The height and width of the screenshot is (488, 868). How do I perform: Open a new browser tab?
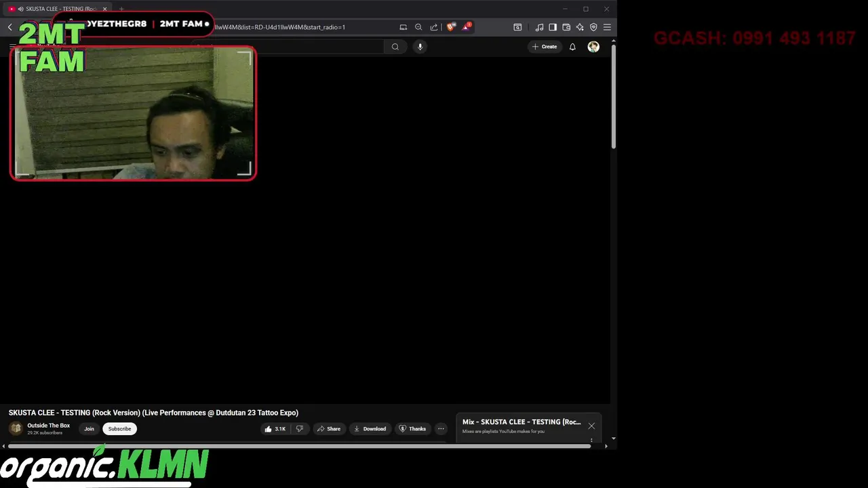click(x=121, y=9)
